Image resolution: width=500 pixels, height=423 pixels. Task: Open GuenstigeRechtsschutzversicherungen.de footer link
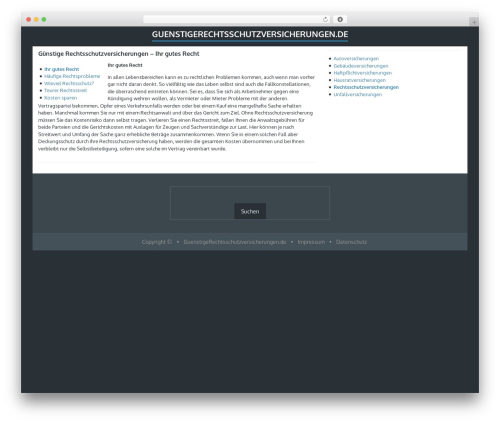point(235,242)
